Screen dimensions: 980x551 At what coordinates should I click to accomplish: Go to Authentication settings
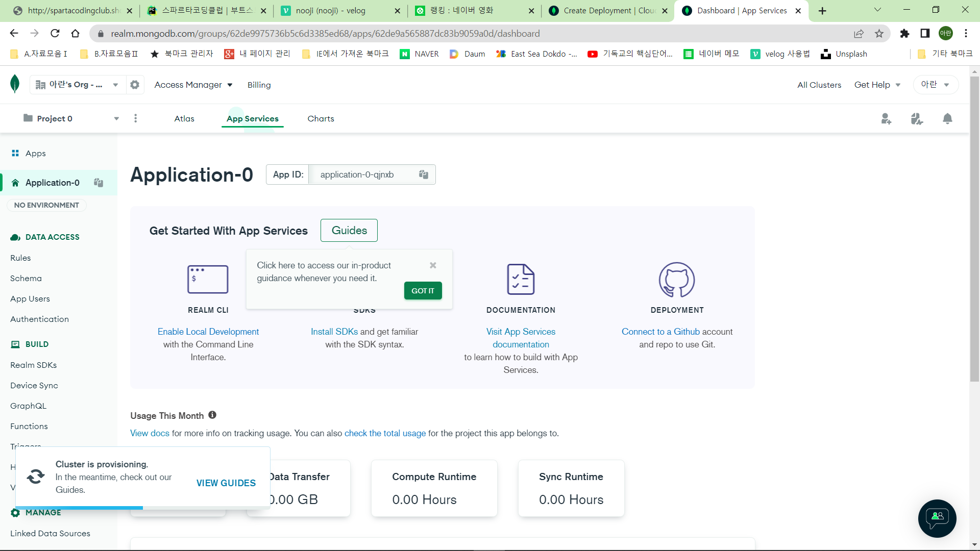39,319
